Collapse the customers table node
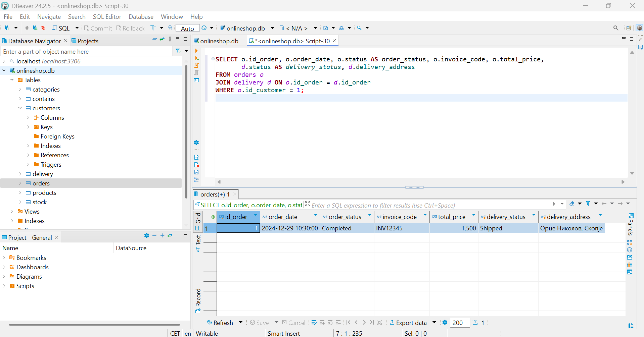The image size is (644, 337). point(20,108)
